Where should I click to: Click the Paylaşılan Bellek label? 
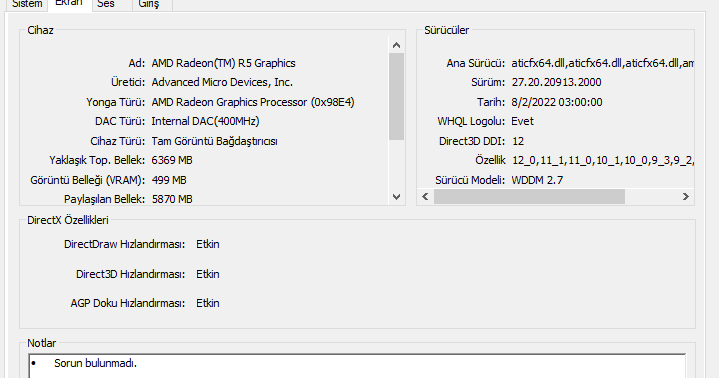coord(105,199)
